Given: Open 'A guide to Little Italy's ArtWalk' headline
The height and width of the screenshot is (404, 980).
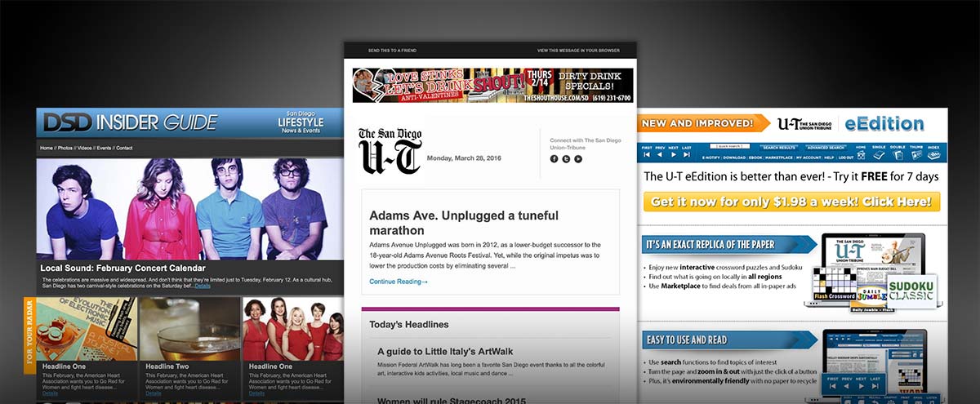Looking at the screenshot, I should (x=445, y=352).
